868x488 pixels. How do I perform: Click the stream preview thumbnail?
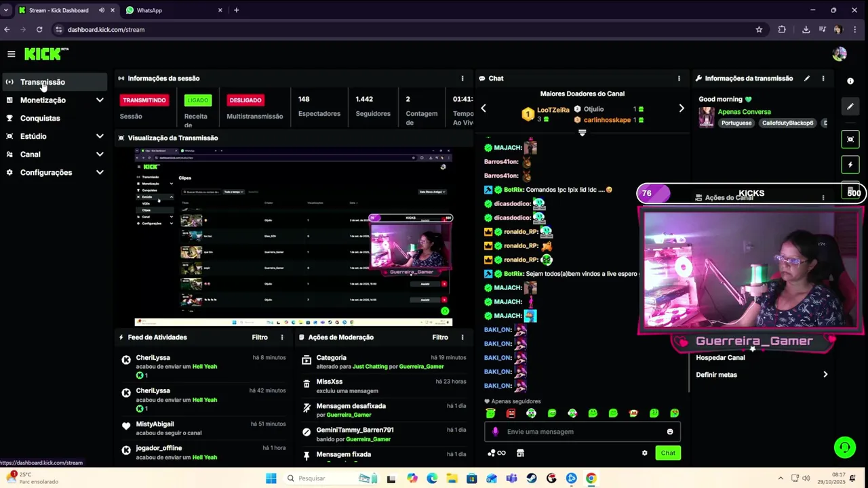(294, 237)
